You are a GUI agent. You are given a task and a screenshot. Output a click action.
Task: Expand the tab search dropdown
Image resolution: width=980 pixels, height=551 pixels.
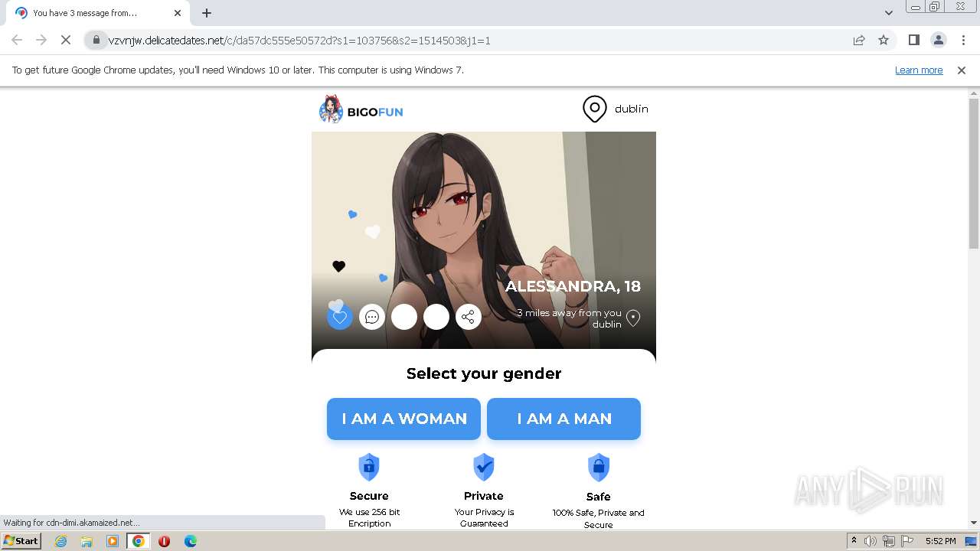(888, 13)
